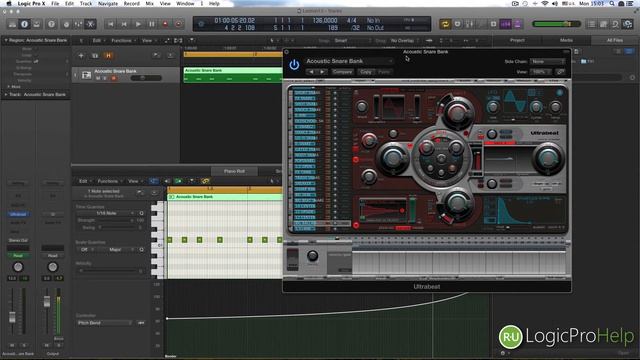The width and height of the screenshot is (640, 360).
Task: Switch to the Piano Roll tab
Action: [x=234, y=171]
